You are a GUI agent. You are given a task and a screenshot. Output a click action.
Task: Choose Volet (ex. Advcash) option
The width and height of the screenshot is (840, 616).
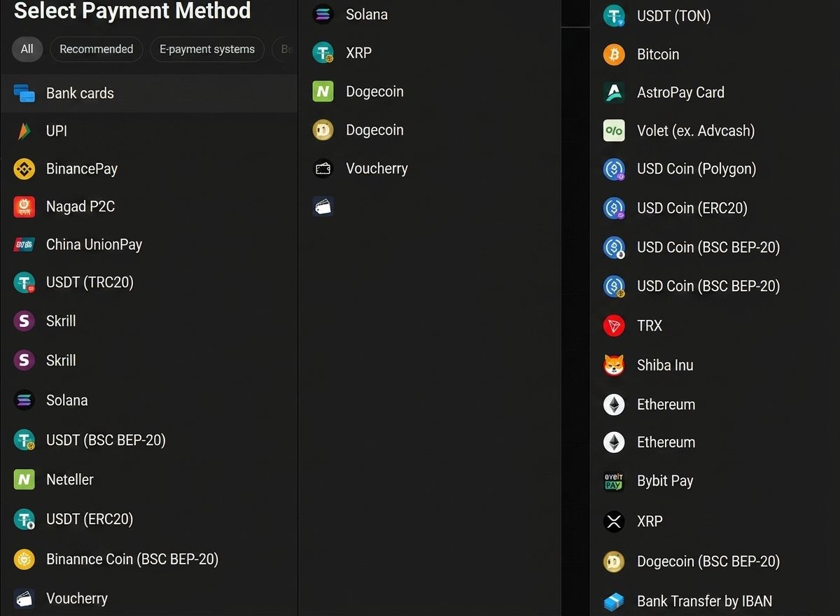(696, 130)
